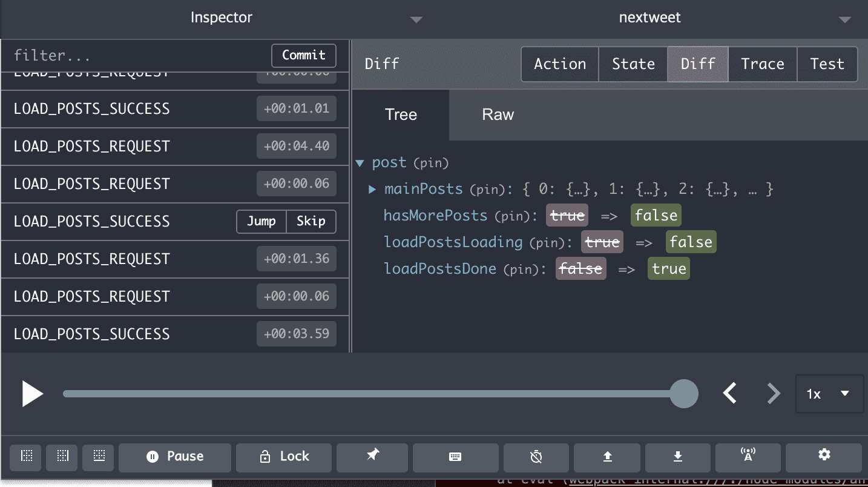Open Settings with the gear icon
The height and width of the screenshot is (487, 868).
(x=823, y=457)
